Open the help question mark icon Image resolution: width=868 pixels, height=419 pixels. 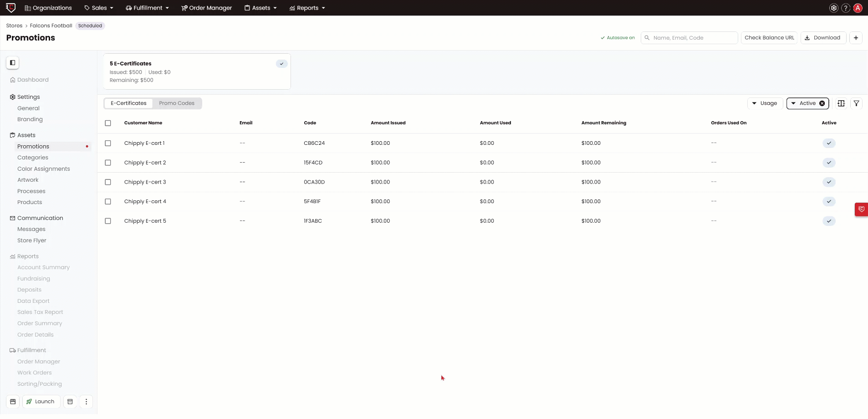pyautogui.click(x=846, y=8)
